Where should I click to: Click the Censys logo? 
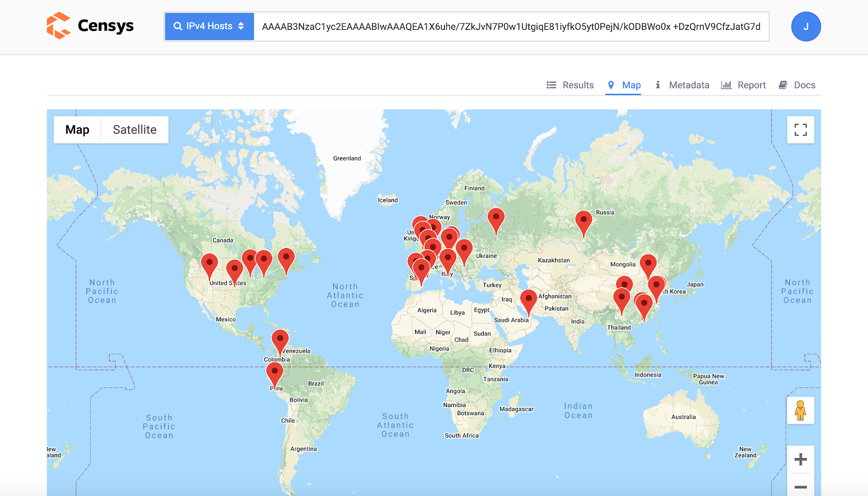pyautogui.click(x=90, y=26)
